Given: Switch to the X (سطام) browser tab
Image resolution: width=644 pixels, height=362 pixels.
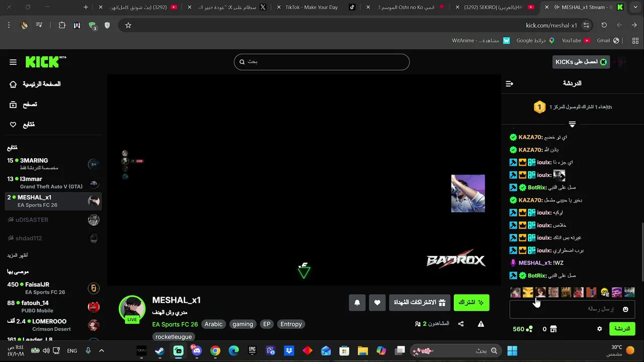Looking at the screenshot, I should click(x=227, y=7).
